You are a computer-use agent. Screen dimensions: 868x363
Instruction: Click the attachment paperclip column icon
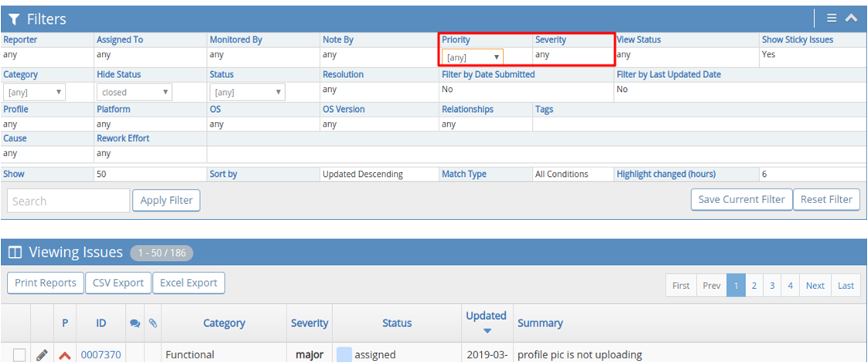[153, 324]
